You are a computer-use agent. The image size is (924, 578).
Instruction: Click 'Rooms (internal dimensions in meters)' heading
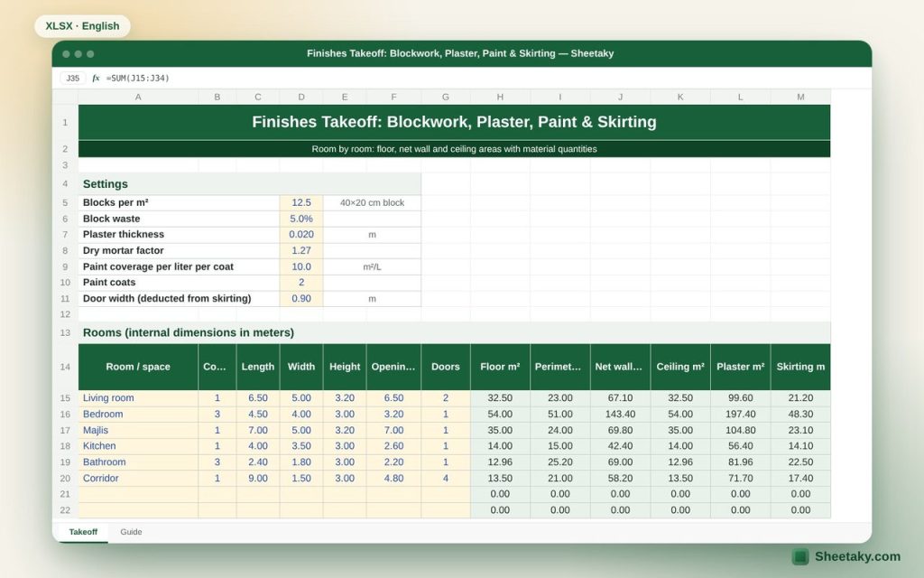[455, 332]
